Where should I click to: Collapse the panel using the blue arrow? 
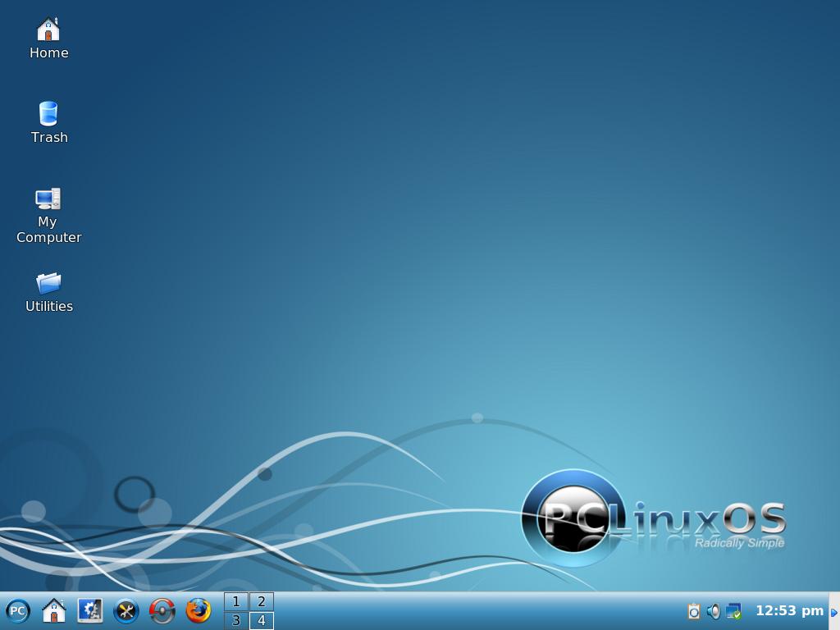pyautogui.click(x=834, y=612)
